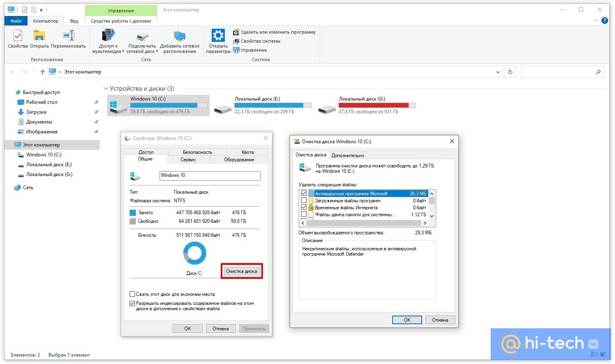The image size is (615, 364).
Task: Click OK in Disk Cleanup dialog
Action: (x=407, y=320)
